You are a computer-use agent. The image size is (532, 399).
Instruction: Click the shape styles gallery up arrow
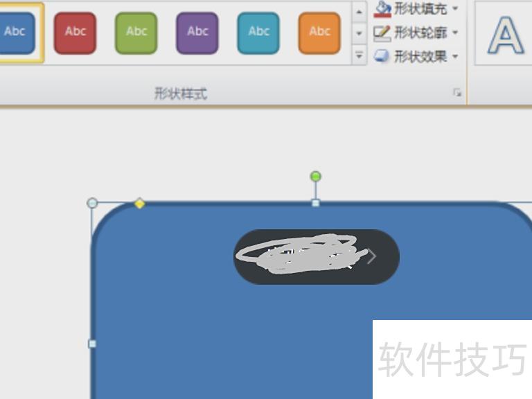click(359, 12)
